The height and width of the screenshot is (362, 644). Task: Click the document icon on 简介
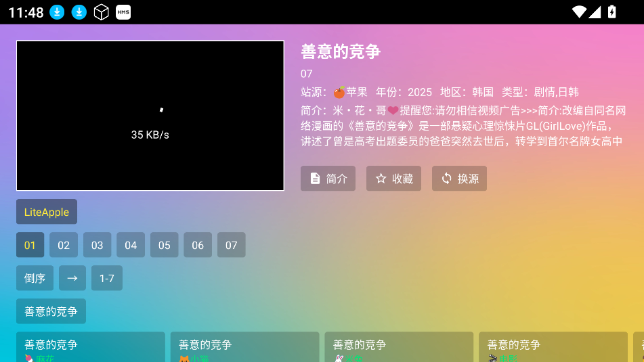[315, 179]
